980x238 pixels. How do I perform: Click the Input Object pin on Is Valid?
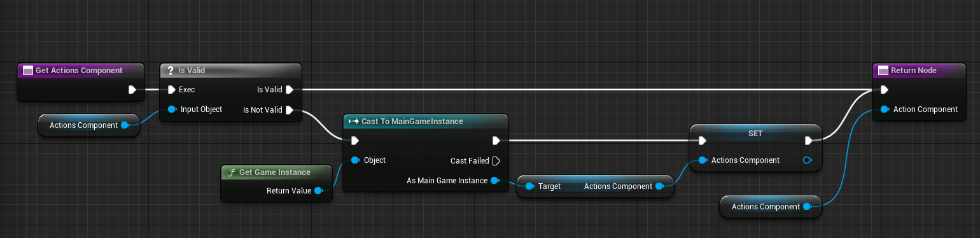172,109
